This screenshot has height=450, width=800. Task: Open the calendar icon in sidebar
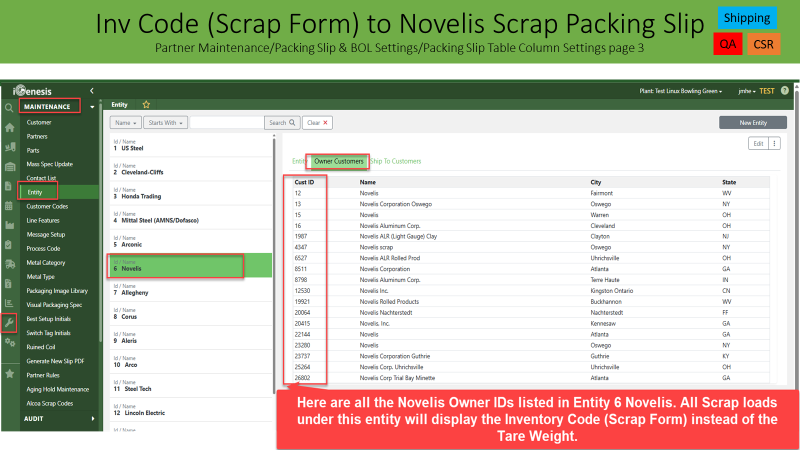(9, 206)
